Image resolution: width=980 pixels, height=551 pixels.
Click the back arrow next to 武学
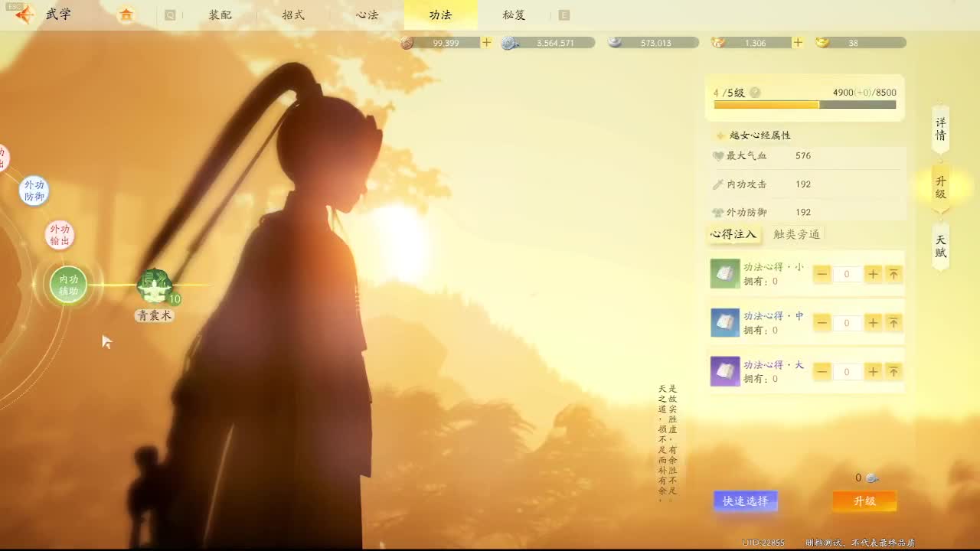24,15
